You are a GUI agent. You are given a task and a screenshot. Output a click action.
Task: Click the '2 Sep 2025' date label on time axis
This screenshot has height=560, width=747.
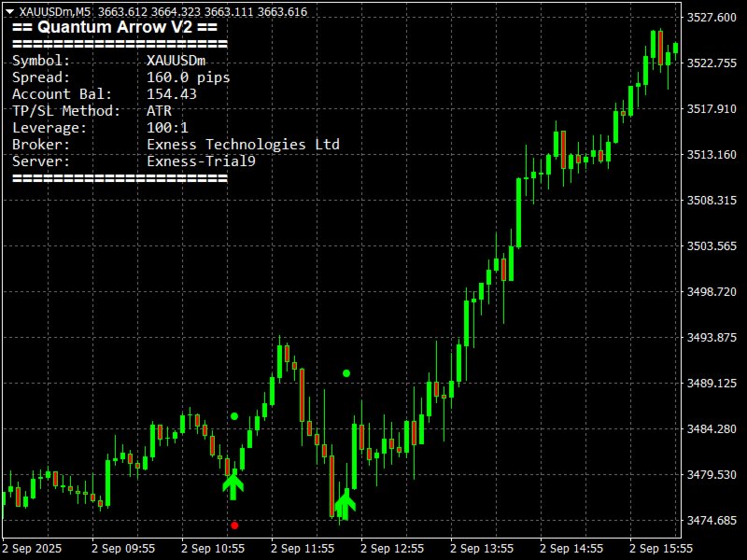point(32,549)
